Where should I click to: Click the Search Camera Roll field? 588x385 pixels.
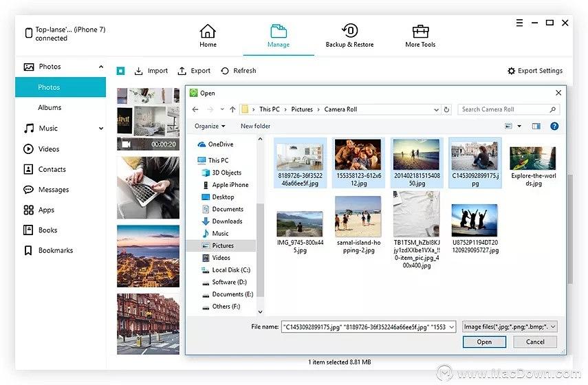(x=508, y=109)
